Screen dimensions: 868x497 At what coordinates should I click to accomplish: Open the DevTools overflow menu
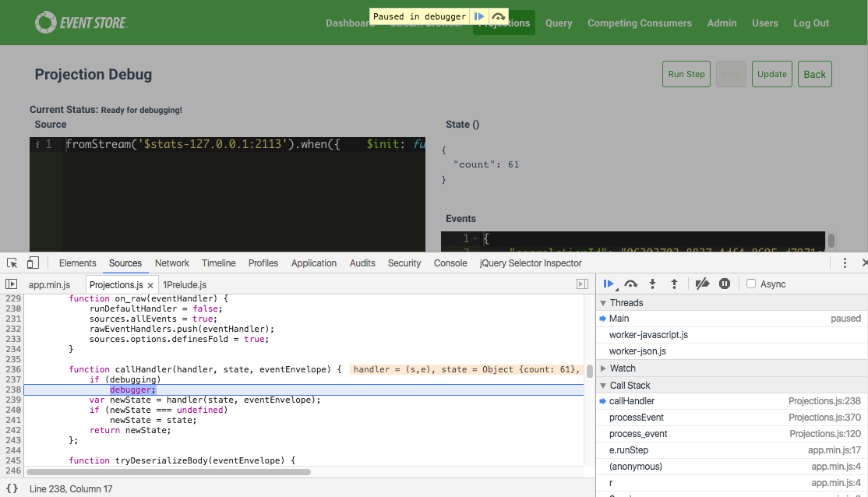point(845,263)
